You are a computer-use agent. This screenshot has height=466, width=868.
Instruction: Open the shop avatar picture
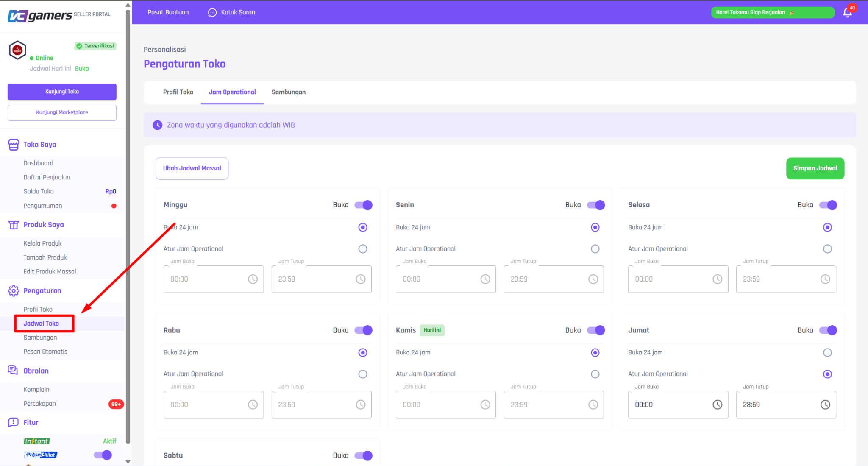[17, 50]
